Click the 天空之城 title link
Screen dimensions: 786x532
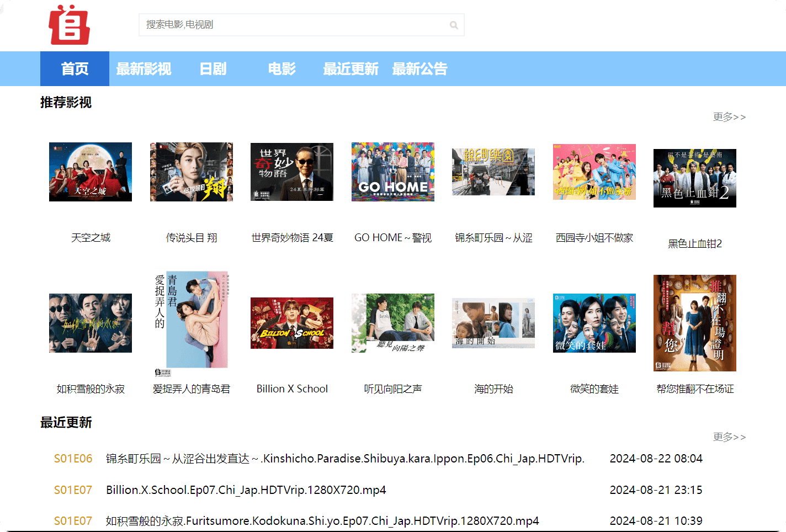91,237
